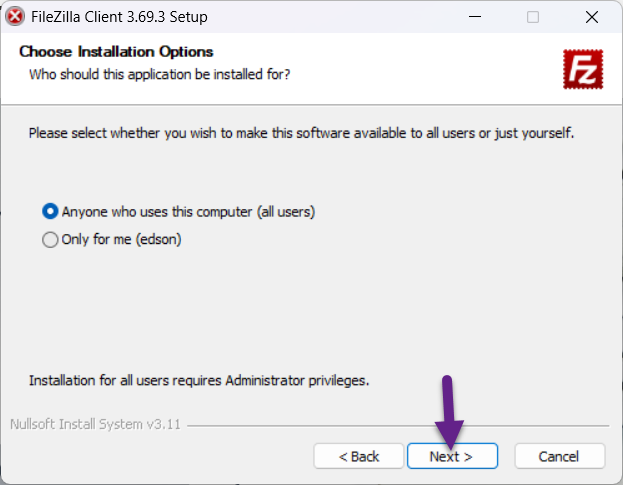The height and width of the screenshot is (485, 623).
Task: Abort installation with the Cancel button
Action: tap(559, 456)
